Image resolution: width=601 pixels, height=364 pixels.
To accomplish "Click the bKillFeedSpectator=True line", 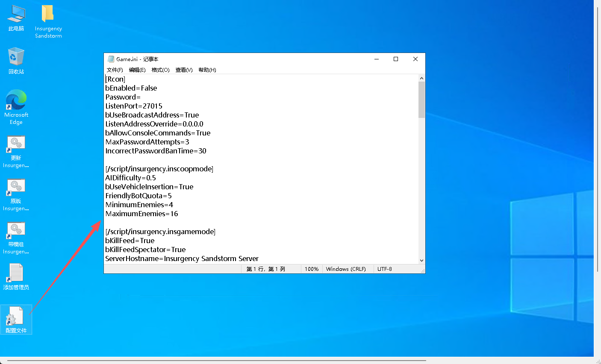I will [145, 250].
